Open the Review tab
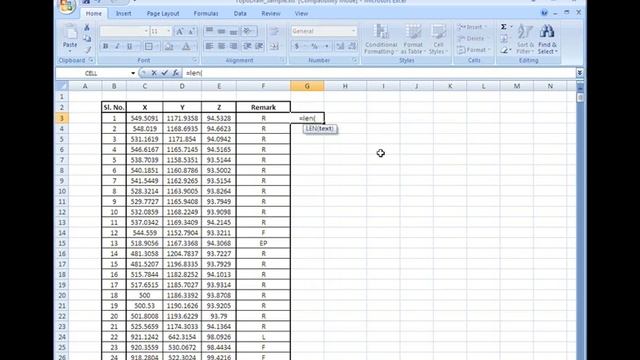Image resolution: width=640 pixels, height=360 pixels. tap(271, 13)
